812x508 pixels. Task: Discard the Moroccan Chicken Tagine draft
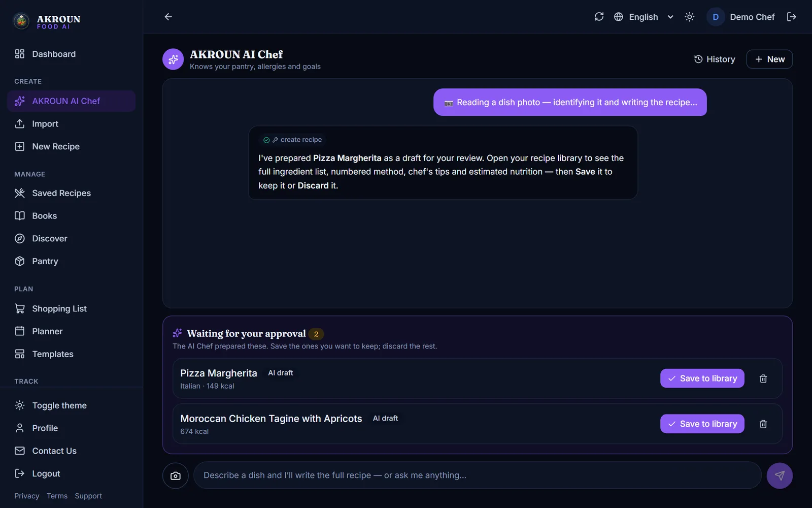[763, 424]
